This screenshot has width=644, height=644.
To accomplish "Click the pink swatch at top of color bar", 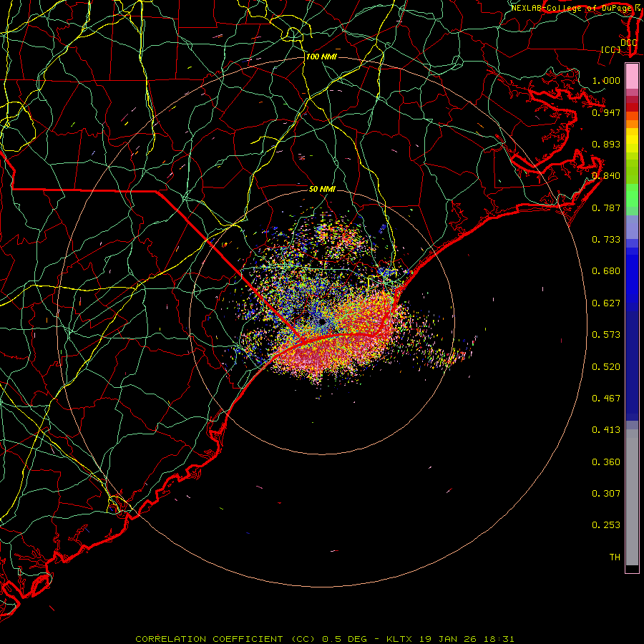I will (632, 77).
